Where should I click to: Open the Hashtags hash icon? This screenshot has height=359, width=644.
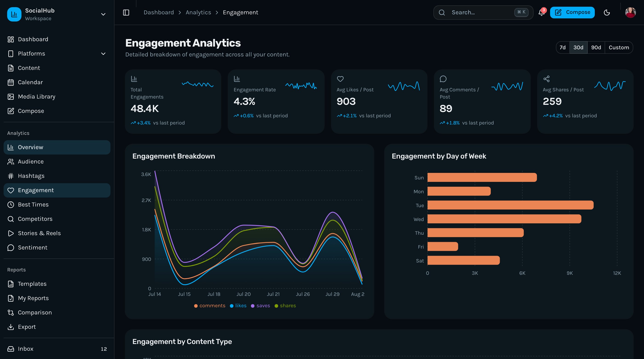(11, 176)
